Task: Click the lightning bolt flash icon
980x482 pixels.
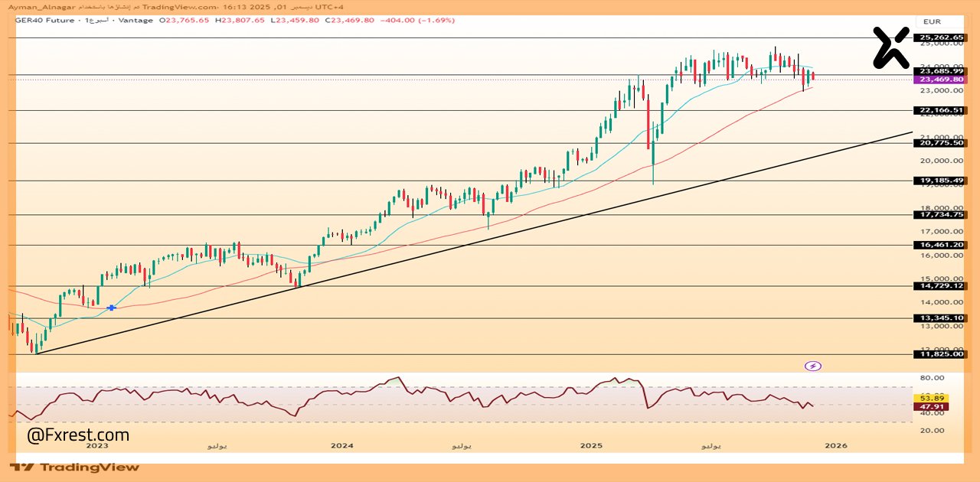Action: point(813,366)
